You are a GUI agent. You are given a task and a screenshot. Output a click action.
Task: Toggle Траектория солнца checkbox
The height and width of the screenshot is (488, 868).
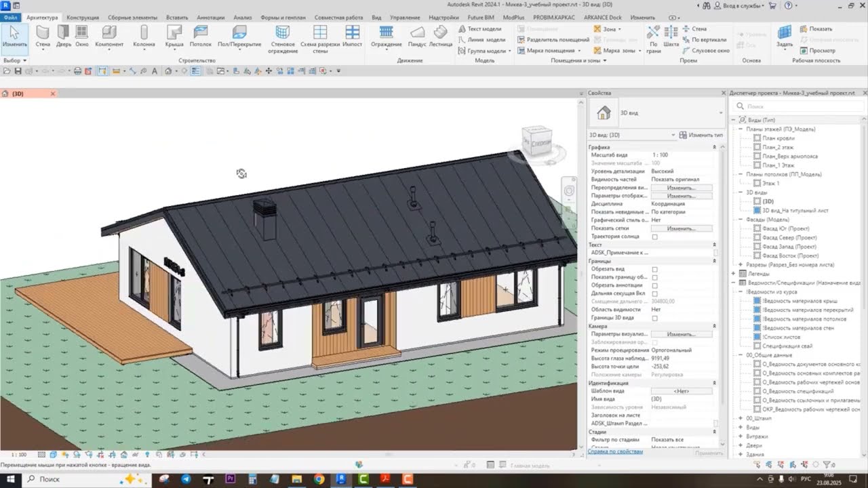[654, 237]
